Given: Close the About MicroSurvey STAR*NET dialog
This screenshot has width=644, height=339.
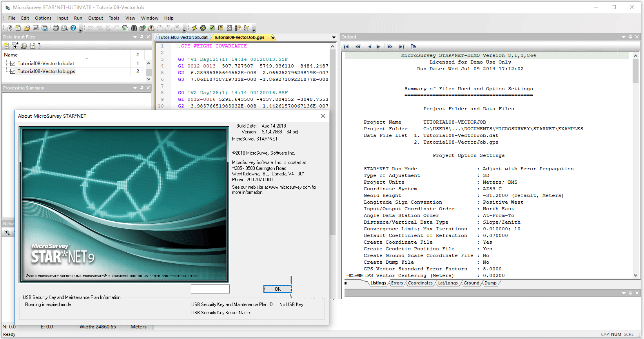Looking at the screenshot, I should coord(323,116).
